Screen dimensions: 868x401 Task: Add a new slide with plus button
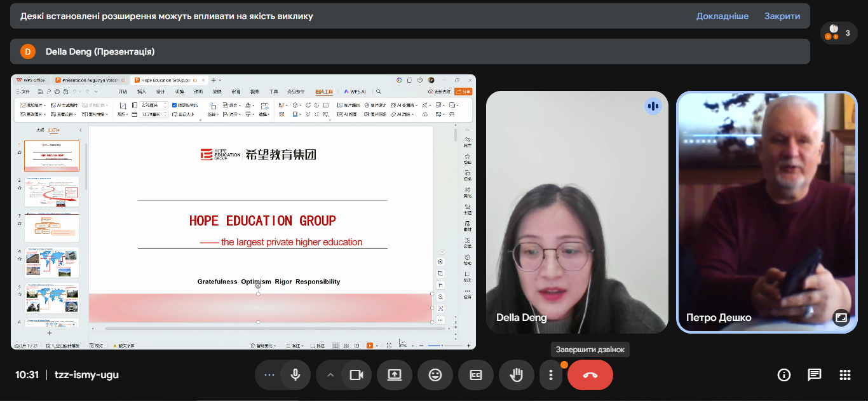pos(50,333)
